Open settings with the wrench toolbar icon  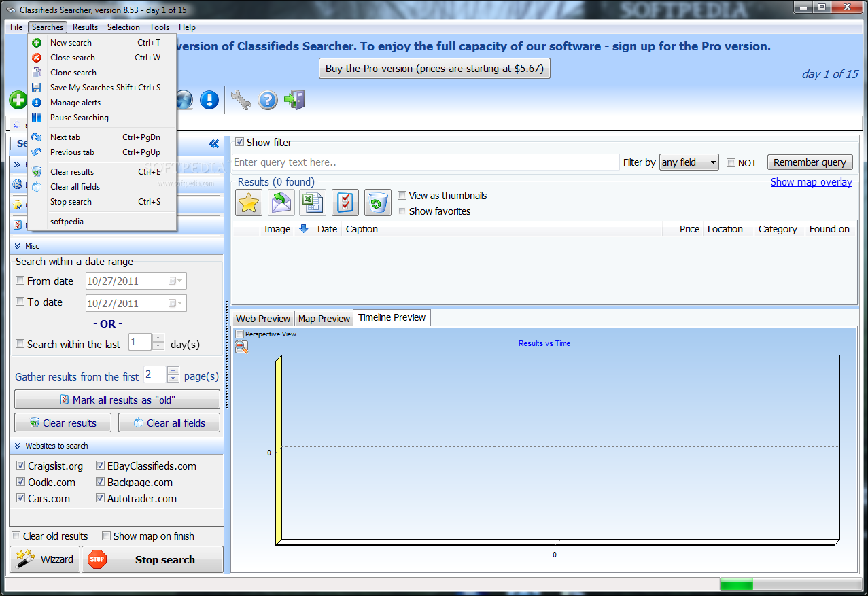pos(241,100)
